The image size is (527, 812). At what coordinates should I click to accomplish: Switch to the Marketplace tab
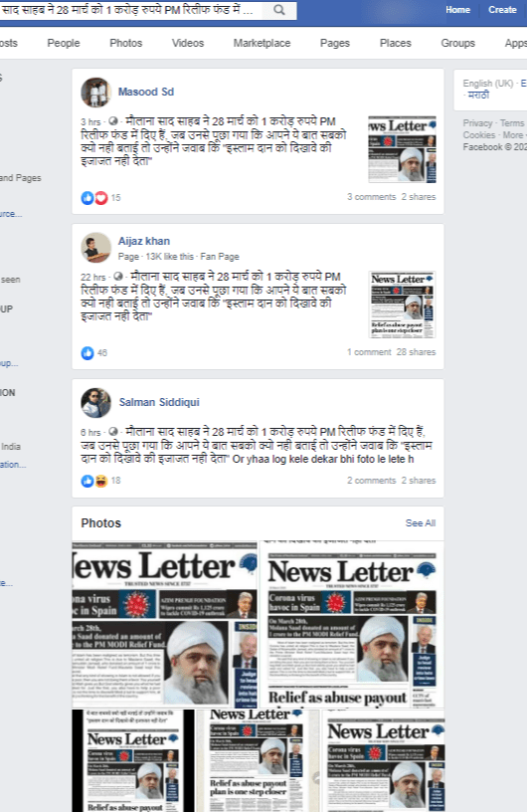click(x=262, y=43)
